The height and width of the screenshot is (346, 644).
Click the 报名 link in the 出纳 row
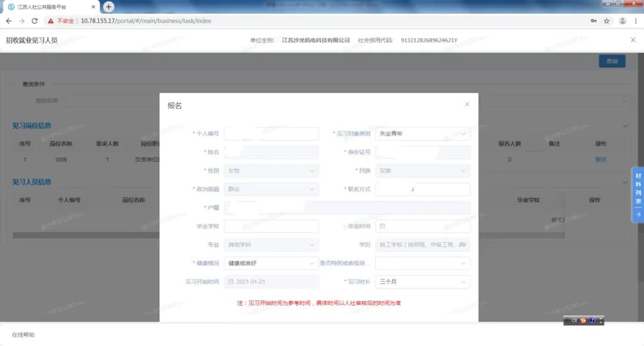tap(600, 160)
